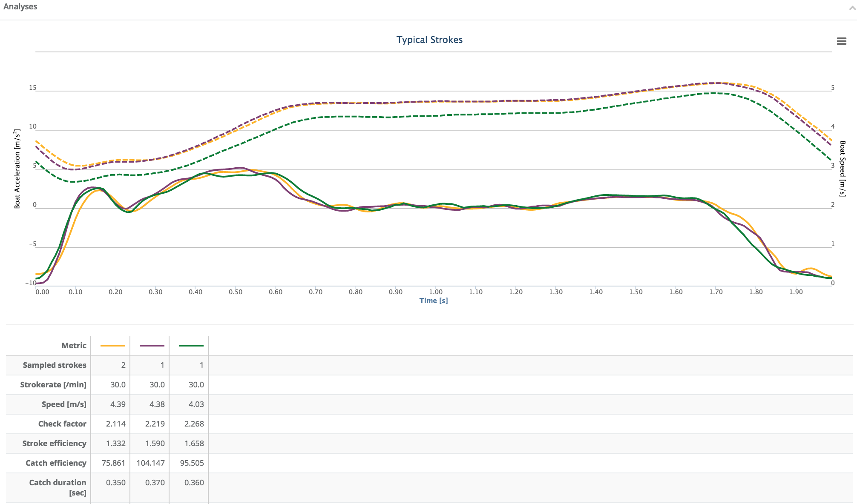The height and width of the screenshot is (504, 857).
Task: Click the orange series legend line
Action: coord(112,346)
